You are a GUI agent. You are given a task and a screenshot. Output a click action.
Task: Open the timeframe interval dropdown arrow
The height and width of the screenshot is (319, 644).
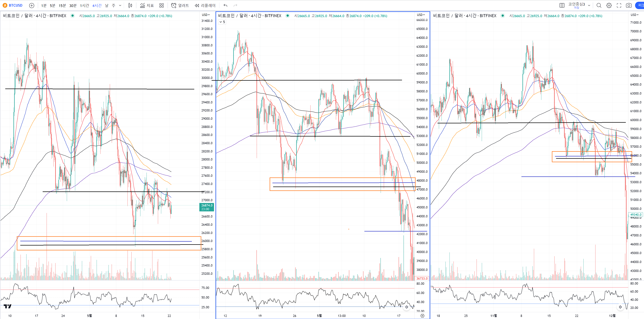pyautogui.click(x=120, y=5)
